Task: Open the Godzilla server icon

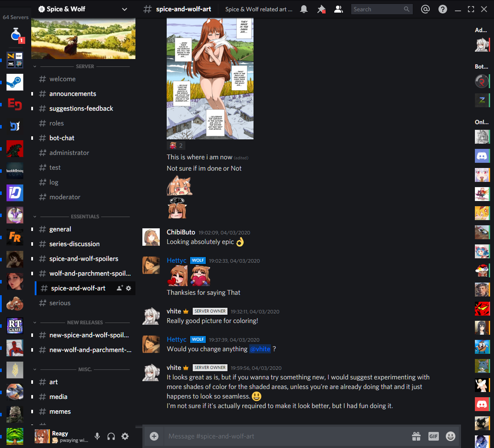Action: pos(15,149)
